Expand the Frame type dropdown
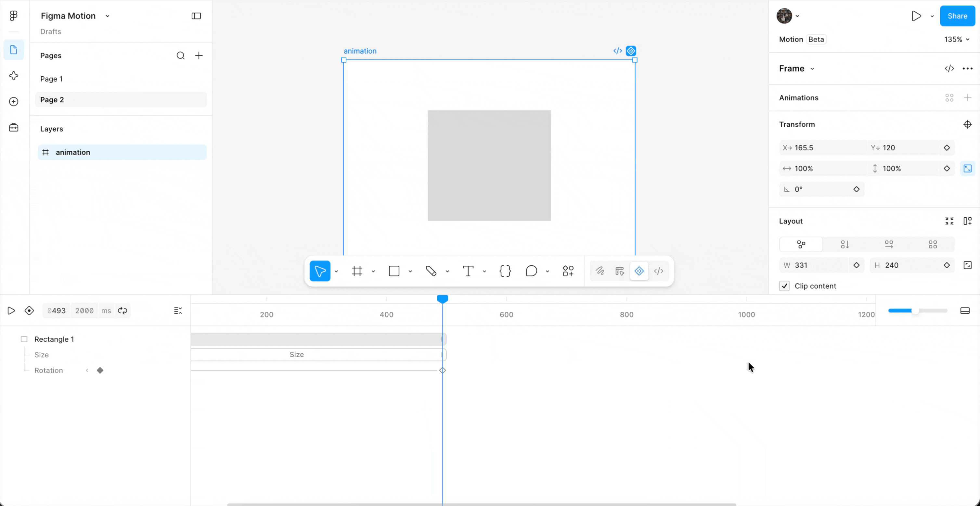The image size is (980, 506). tap(812, 69)
